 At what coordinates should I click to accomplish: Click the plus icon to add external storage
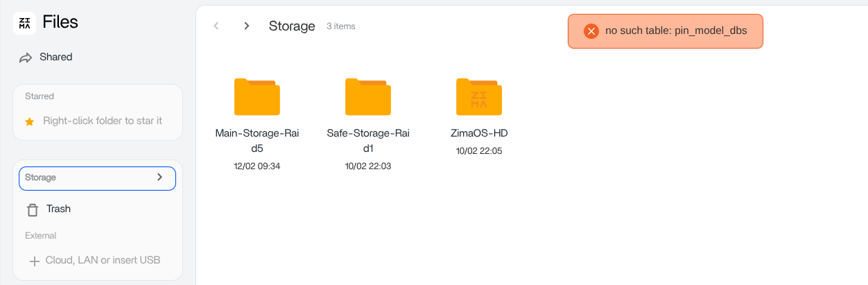33,261
